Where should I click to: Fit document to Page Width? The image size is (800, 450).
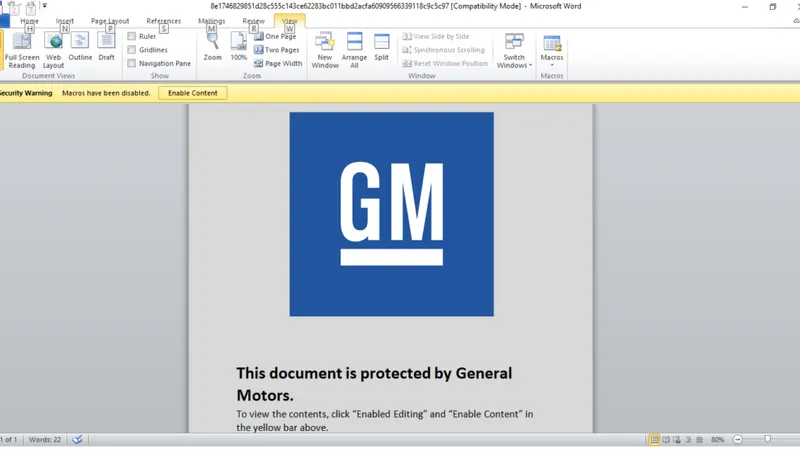pos(278,63)
